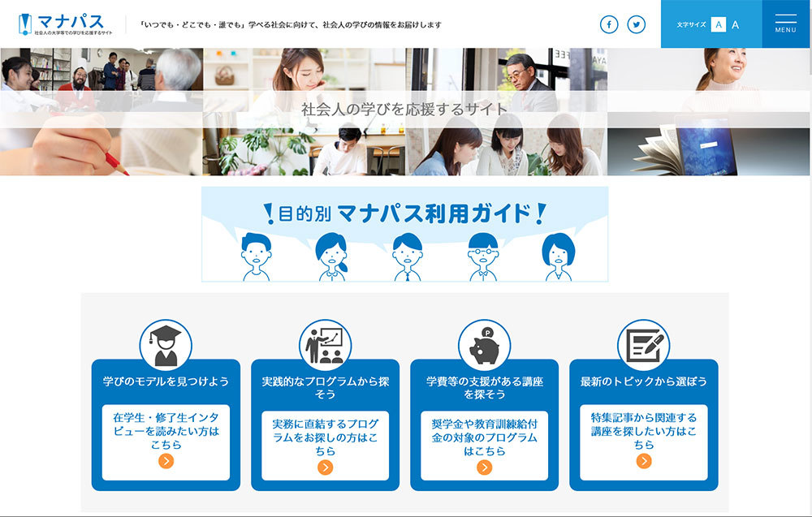The width and height of the screenshot is (812, 517).
Task: Open the 目的別 マナパス利用ガイド banner
Action: (x=404, y=235)
